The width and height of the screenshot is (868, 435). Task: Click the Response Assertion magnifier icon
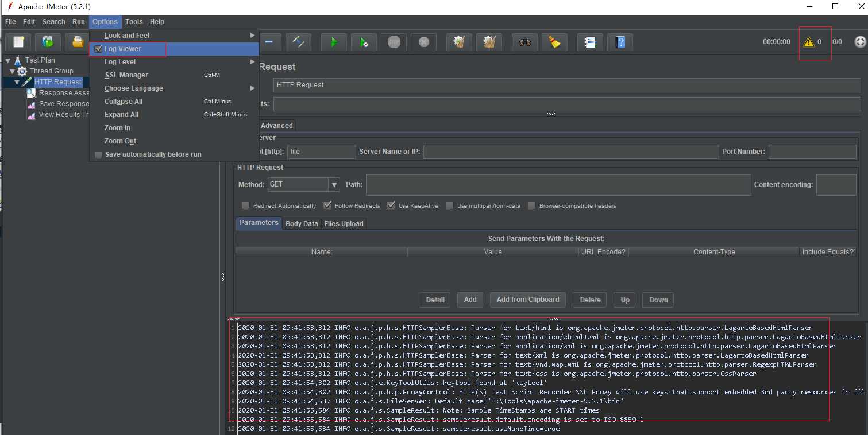(x=32, y=93)
